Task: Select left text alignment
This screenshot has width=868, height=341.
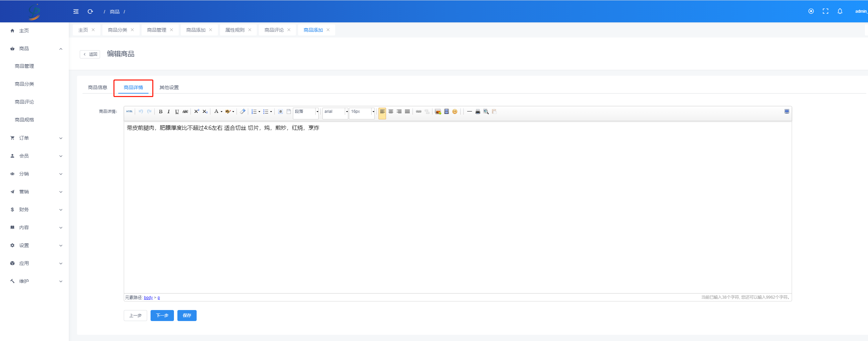Action: coord(382,111)
